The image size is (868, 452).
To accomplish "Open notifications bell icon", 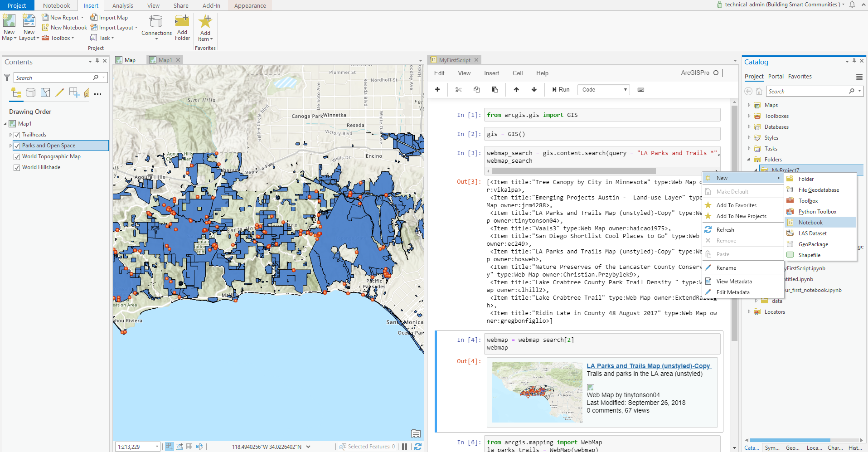I will [852, 5].
